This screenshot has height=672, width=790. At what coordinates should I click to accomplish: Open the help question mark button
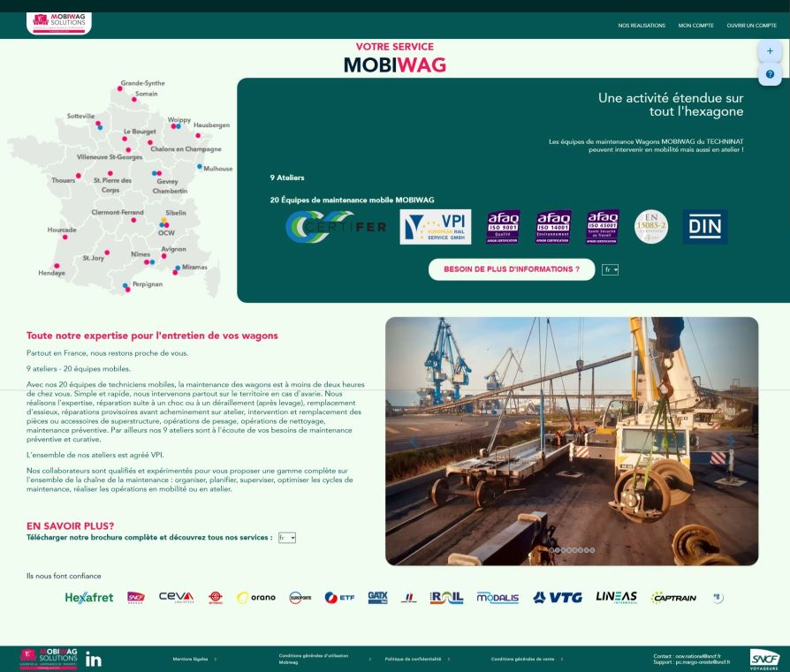point(769,75)
